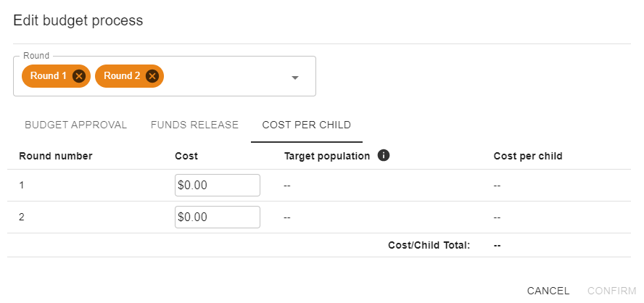
Task: Click the Target population column header
Action: tap(327, 156)
